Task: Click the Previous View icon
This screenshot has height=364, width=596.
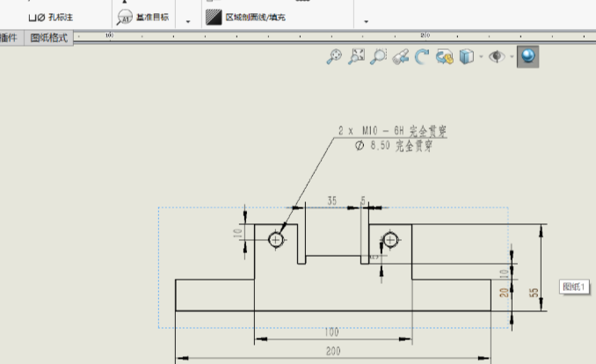Action: coord(400,57)
